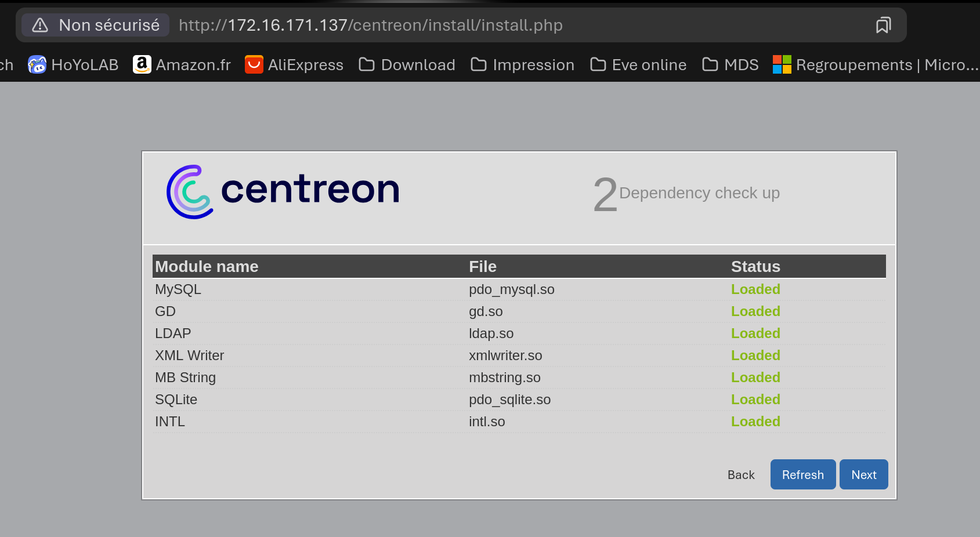
Task: Select the XML Writer module name
Action: pyautogui.click(x=189, y=355)
